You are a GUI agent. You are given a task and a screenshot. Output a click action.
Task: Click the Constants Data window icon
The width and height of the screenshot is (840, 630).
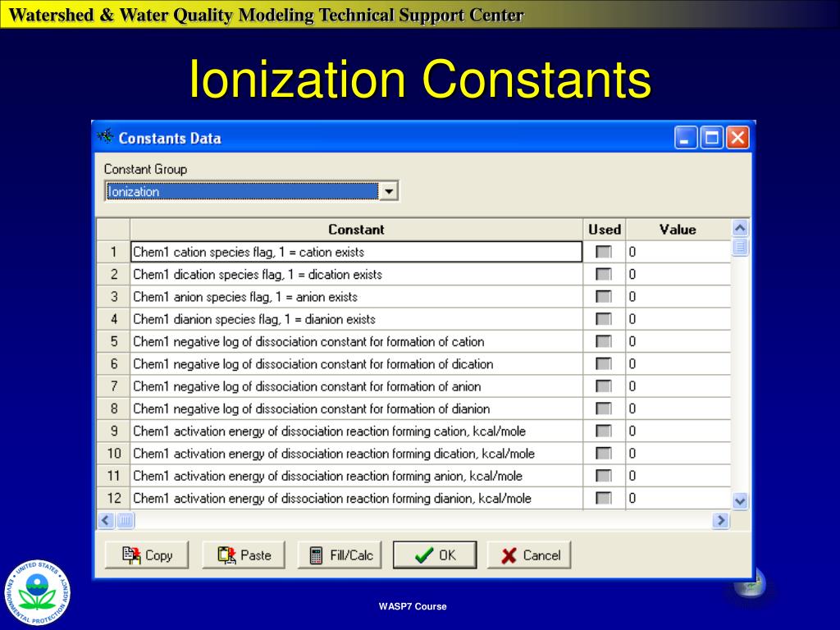(106, 137)
